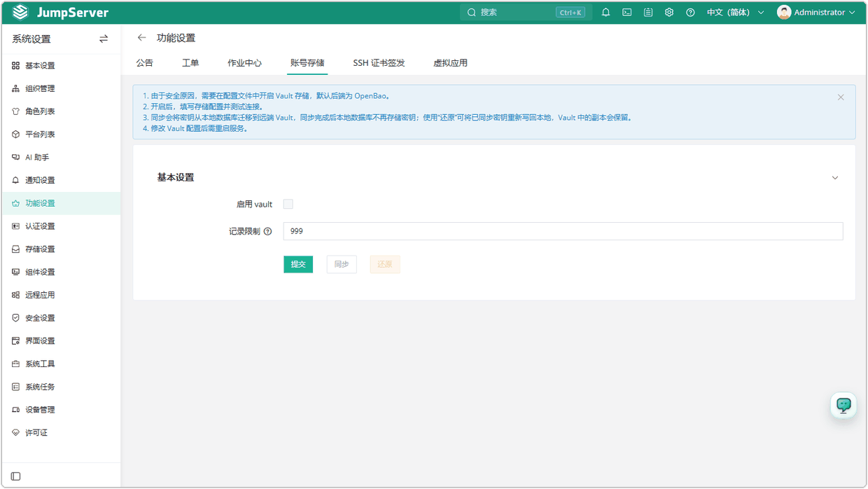Open 角色列表 in the sidebar
Screen dimensions: 868x489
click(60, 111)
